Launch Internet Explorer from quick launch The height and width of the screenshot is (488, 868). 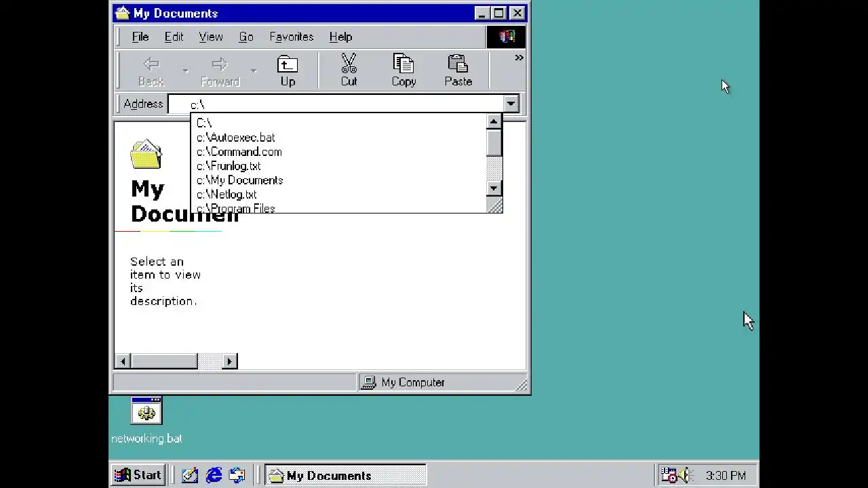(214, 475)
